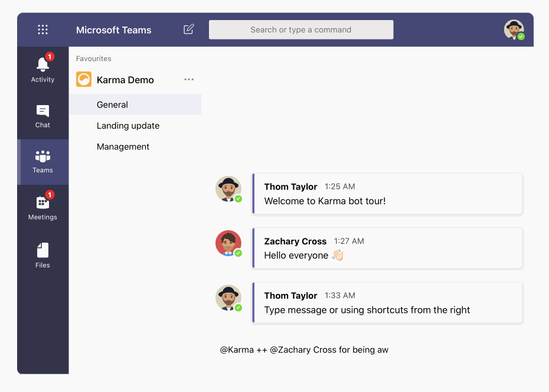This screenshot has height=392, width=549.
Task: Open the Landing update channel
Action: tap(128, 126)
